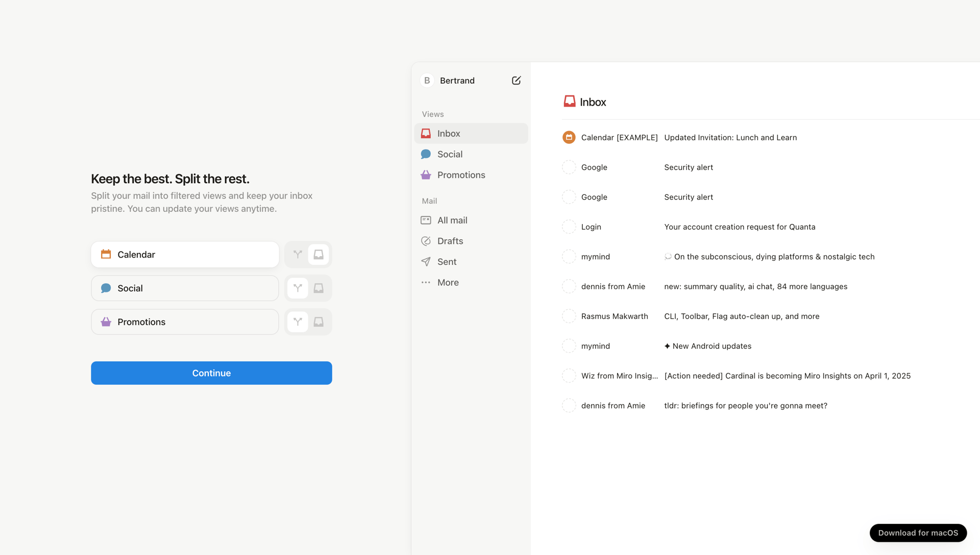Open the Inbox tab header in mail list
This screenshot has height=555, width=980.
584,101
